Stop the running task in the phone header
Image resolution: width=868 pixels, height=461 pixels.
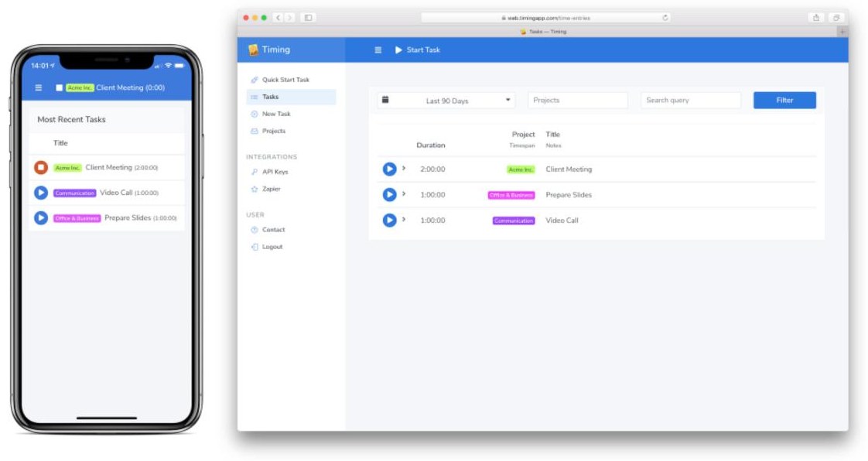point(60,87)
